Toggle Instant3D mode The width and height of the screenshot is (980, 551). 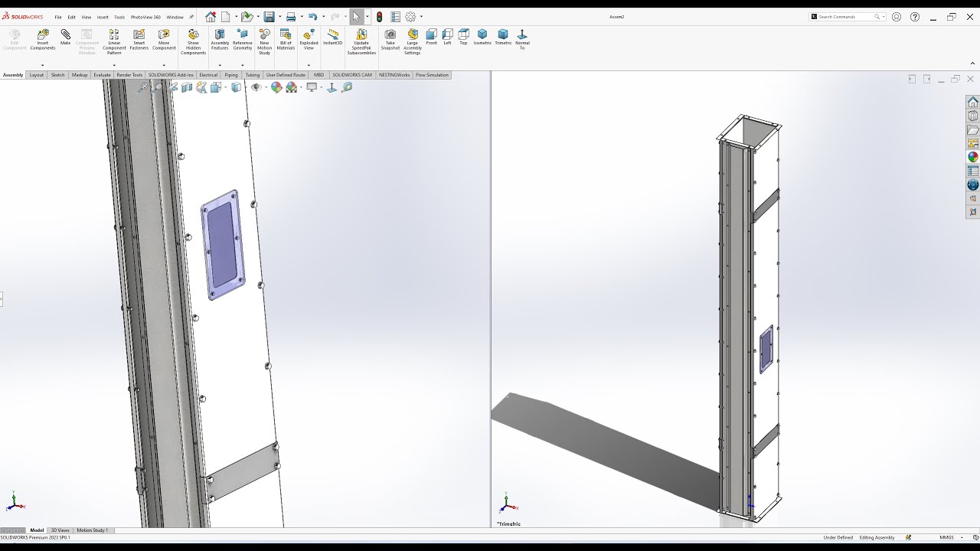(x=333, y=37)
